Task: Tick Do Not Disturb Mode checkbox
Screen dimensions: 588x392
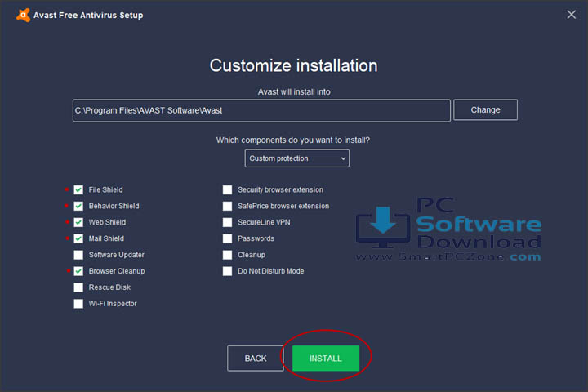Action: point(227,271)
